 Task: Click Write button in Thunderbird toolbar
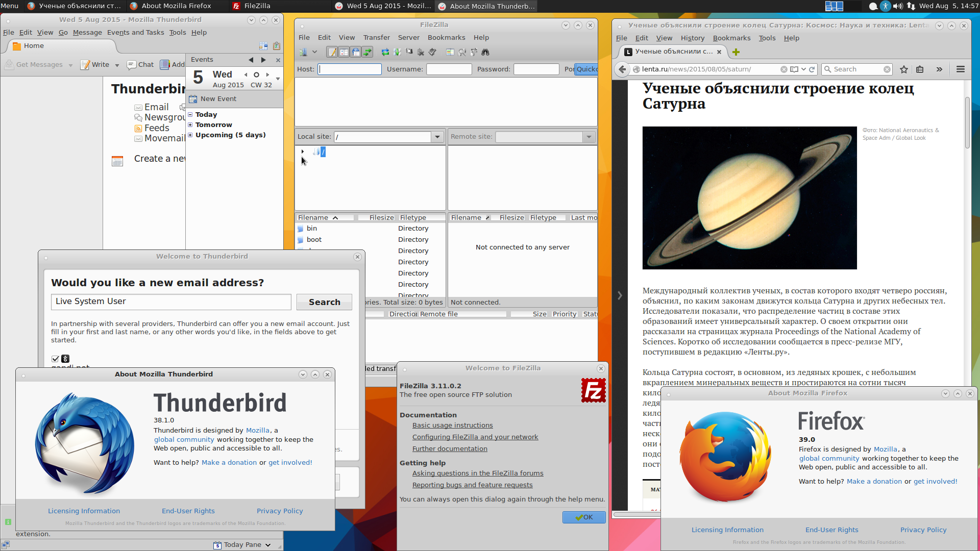click(x=95, y=65)
